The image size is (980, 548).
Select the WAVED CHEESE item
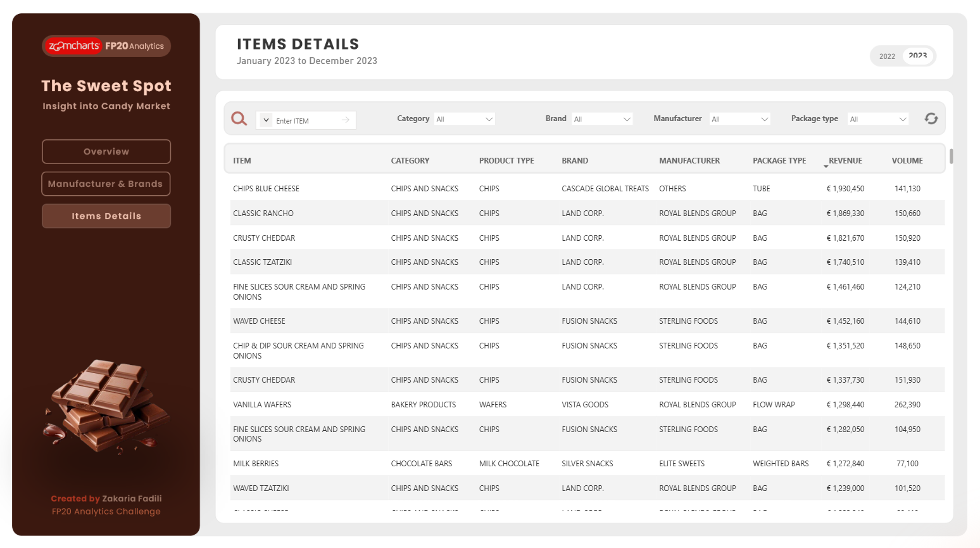pyautogui.click(x=259, y=321)
